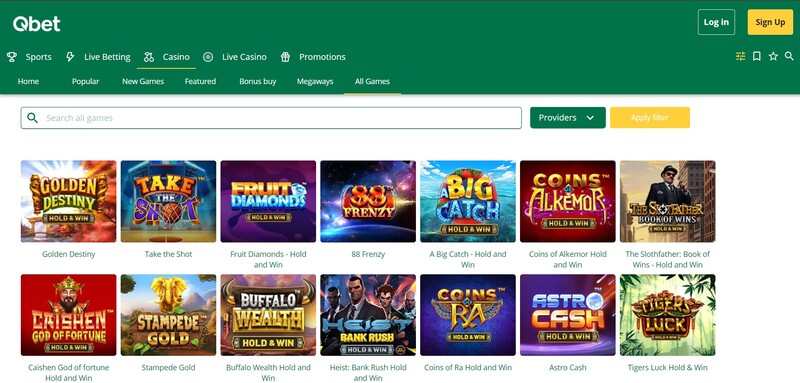This screenshot has width=800, height=383.
Task: Click the Promotions gift icon
Action: (x=285, y=57)
